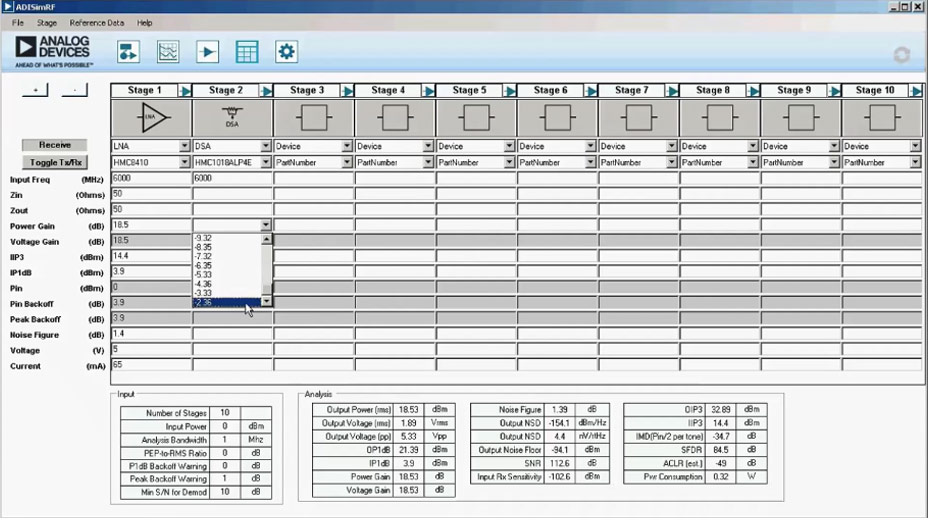Viewport: 928px width, 522px height.
Task: Click the LNA amplifier symbol in Stage 1
Action: pyautogui.click(x=150, y=118)
